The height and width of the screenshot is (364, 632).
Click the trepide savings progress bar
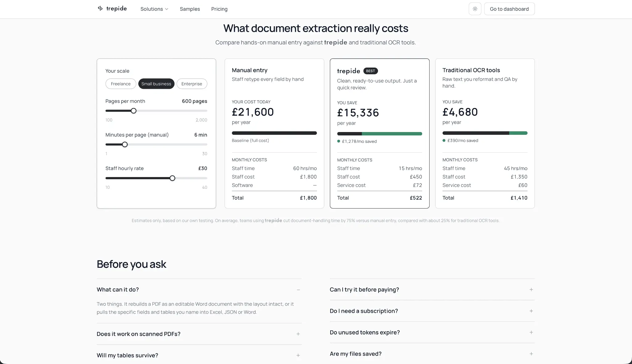click(380, 134)
